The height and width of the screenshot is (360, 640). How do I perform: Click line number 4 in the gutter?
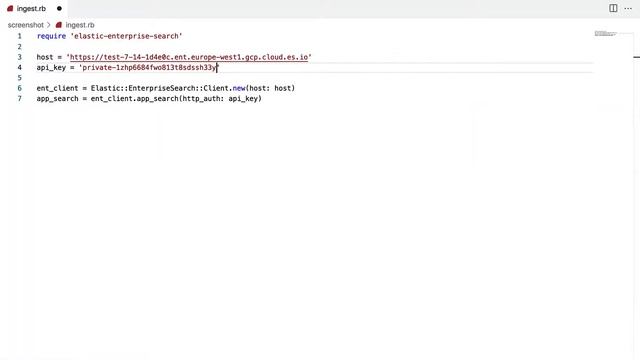(x=19, y=67)
